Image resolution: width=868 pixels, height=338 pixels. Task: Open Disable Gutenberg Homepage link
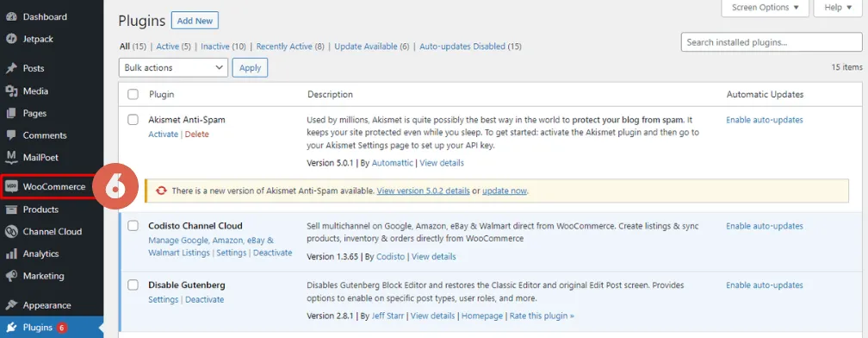coord(482,316)
